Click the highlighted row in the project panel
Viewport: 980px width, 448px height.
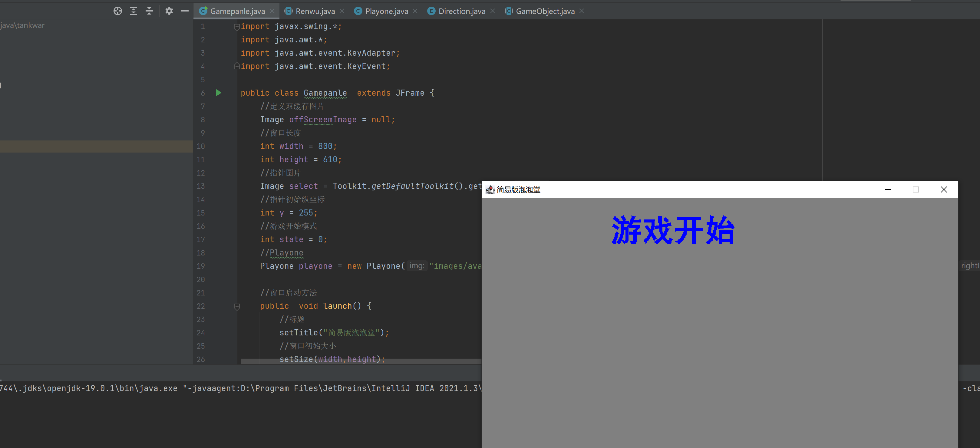coord(96,147)
